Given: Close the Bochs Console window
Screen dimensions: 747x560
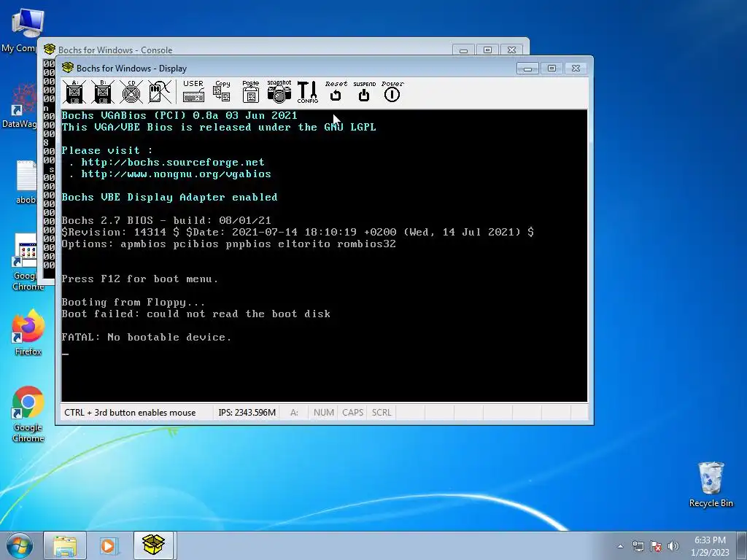Looking at the screenshot, I should pos(511,50).
